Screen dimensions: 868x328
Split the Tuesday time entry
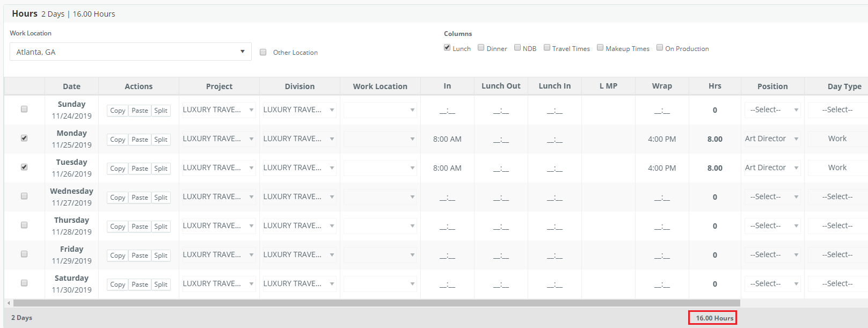(x=161, y=169)
